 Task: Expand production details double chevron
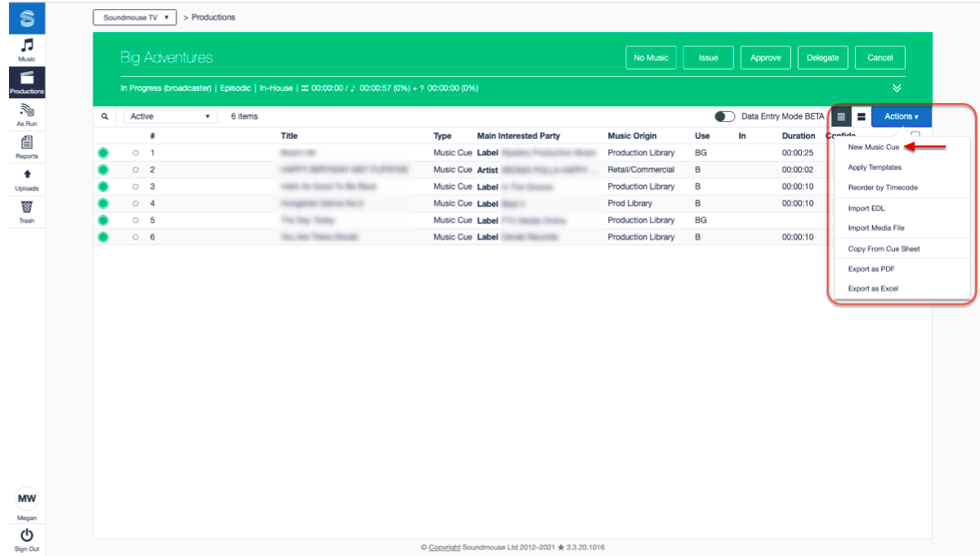897,88
